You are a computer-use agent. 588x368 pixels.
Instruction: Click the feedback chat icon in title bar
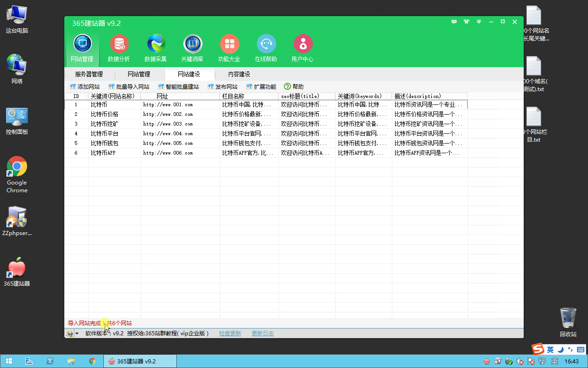454,22
